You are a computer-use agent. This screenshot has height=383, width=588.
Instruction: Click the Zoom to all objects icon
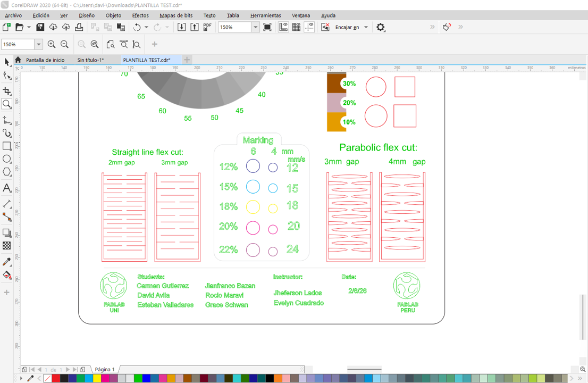[x=95, y=44]
